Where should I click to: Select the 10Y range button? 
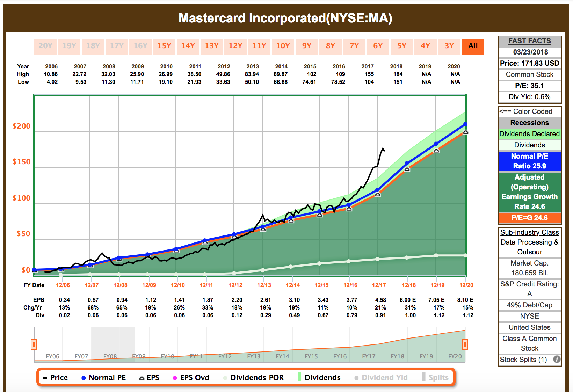tap(283, 46)
